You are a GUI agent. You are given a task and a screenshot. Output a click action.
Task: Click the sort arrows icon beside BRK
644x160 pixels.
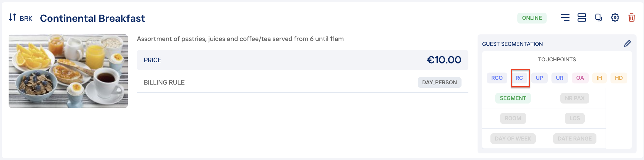(x=13, y=17)
